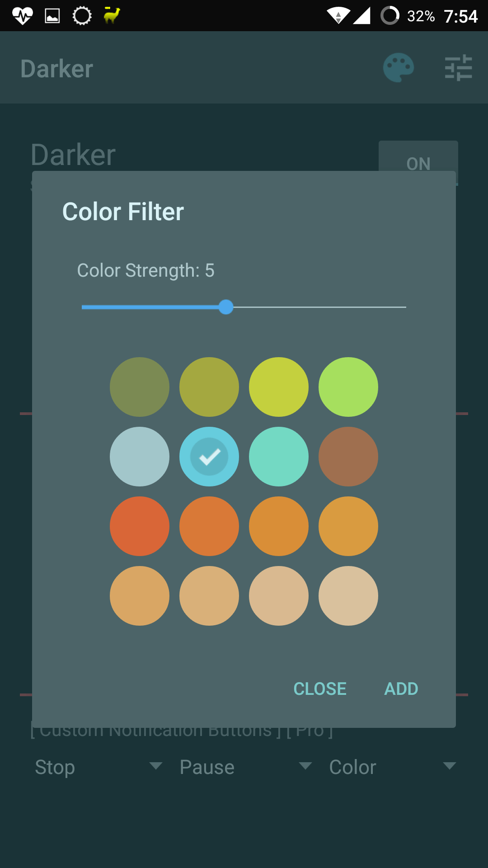Tap the brightness gear notification icon
This screenshot has height=868, width=488.
tap(82, 16)
